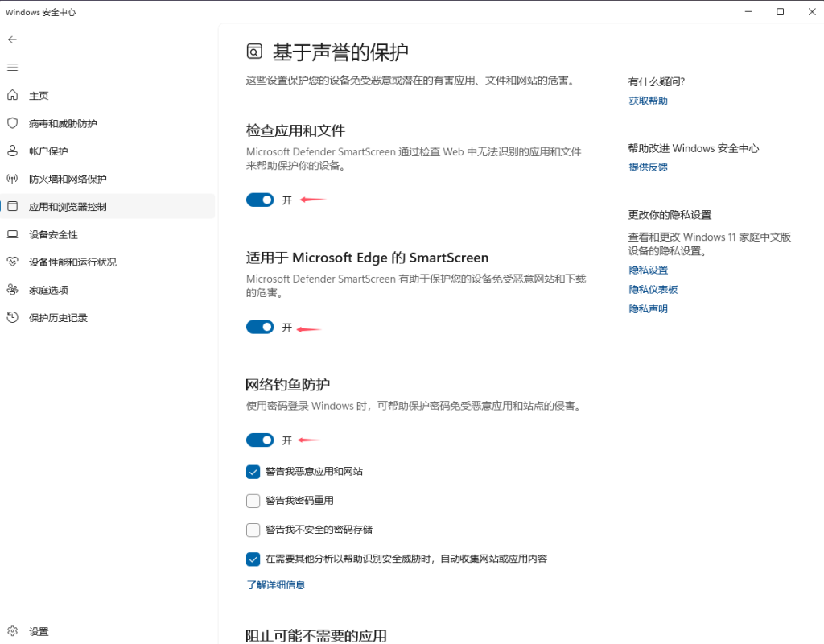This screenshot has height=644, width=824.
Task: Click the clock icon for 保护历史记录
Action: click(13, 317)
